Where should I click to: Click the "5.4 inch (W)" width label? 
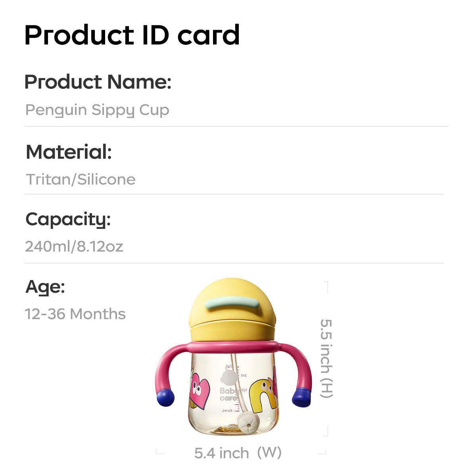pyautogui.click(x=238, y=453)
